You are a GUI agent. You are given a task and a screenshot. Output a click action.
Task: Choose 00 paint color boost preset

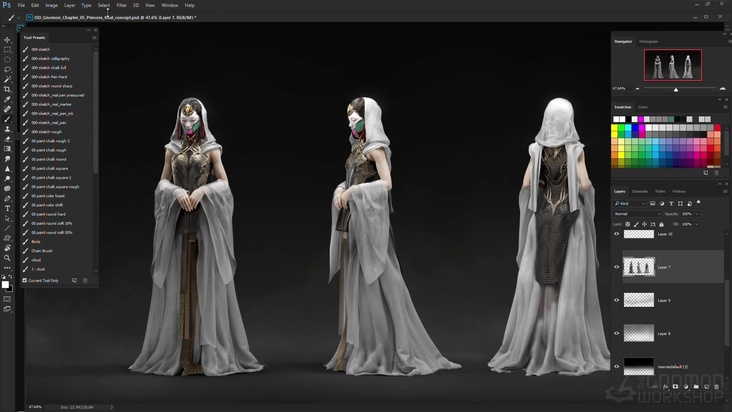tap(48, 196)
